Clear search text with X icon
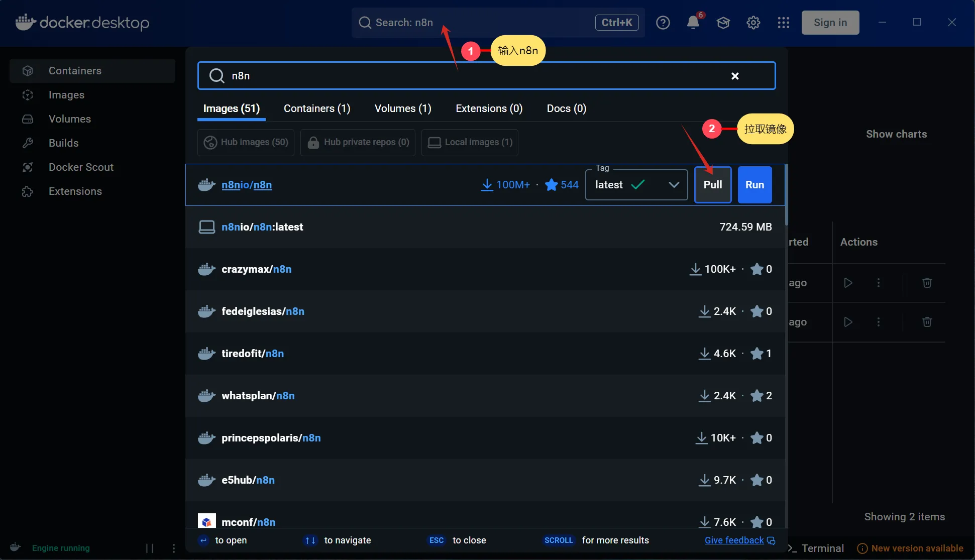The width and height of the screenshot is (975, 560). [735, 76]
